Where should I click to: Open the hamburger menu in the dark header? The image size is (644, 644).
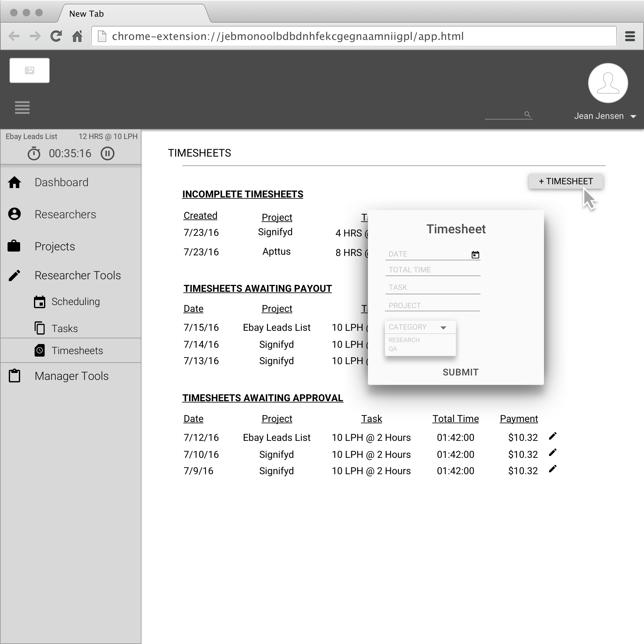point(22,107)
